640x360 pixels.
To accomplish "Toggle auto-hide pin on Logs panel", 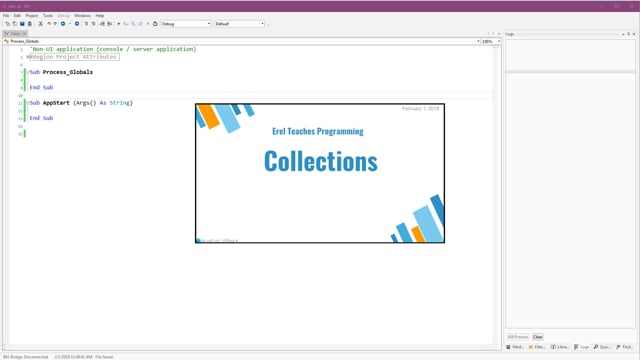I will [629, 34].
